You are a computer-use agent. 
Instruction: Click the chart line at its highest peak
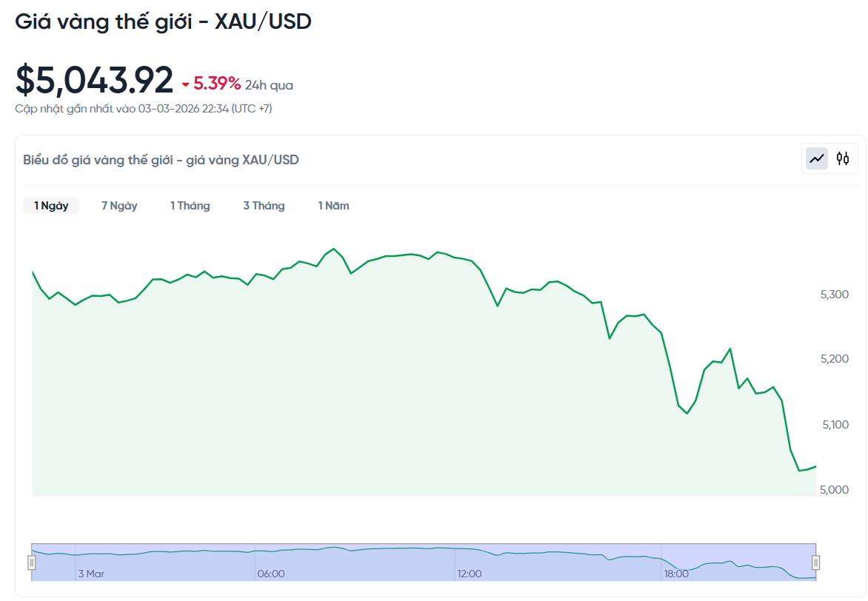(333, 249)
